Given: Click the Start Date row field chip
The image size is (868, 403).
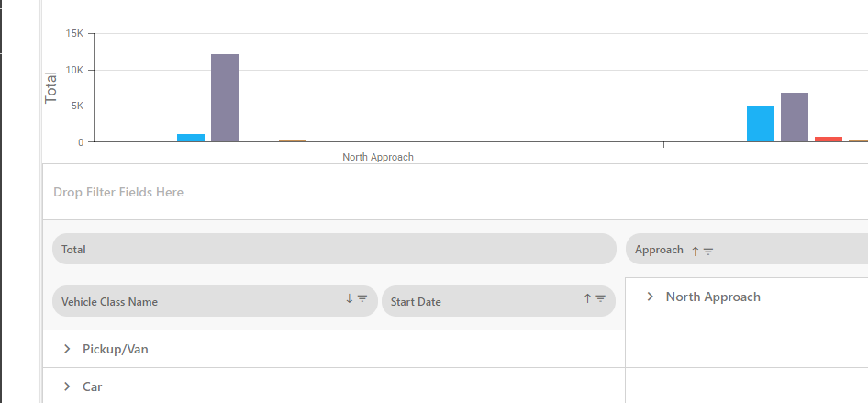Looking at the screenshot, I should (477, 301).
